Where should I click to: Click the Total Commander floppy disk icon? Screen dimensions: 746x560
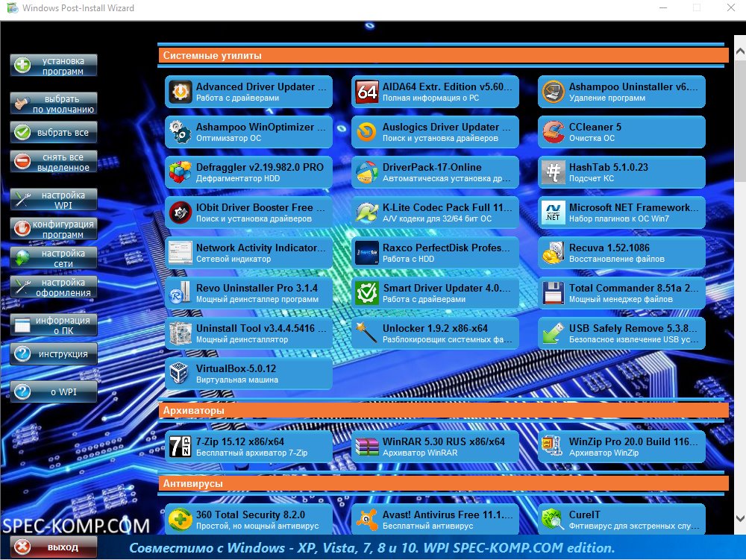pyautogui.click(x=554, y=293)
